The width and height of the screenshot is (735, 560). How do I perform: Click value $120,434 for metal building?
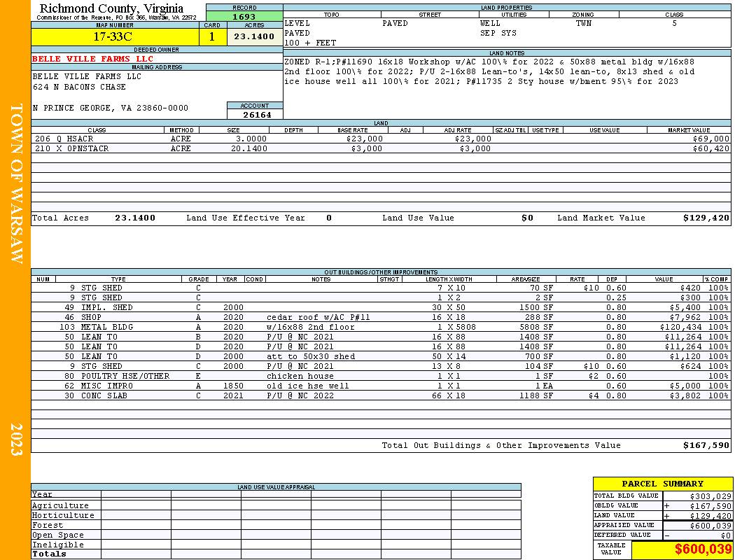pos(680,327)
